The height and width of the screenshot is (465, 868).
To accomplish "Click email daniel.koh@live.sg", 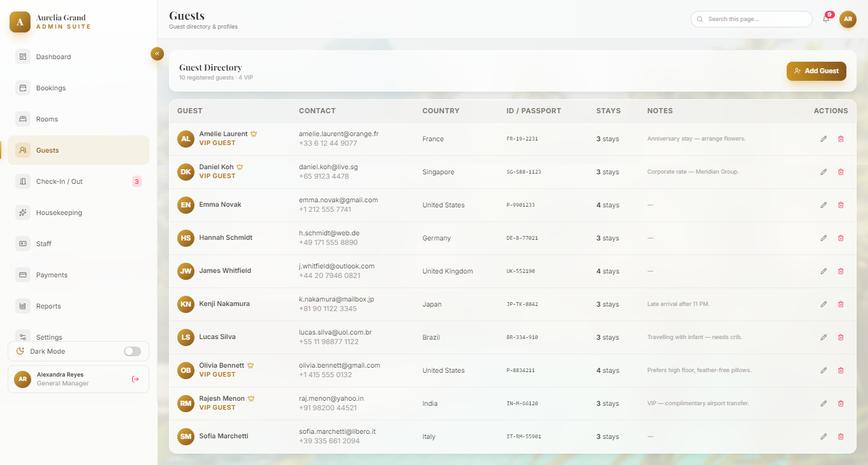I will 329,167.
